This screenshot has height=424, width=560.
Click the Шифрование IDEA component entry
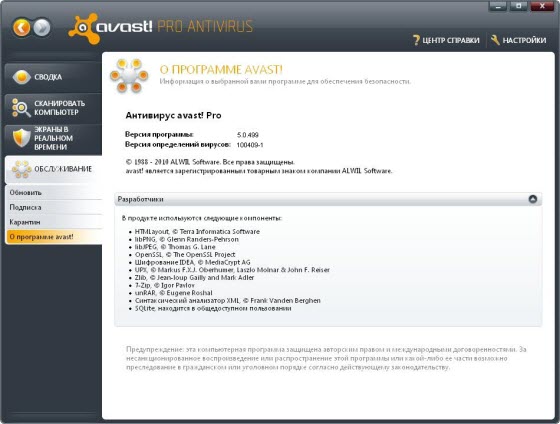click(192, 262)
